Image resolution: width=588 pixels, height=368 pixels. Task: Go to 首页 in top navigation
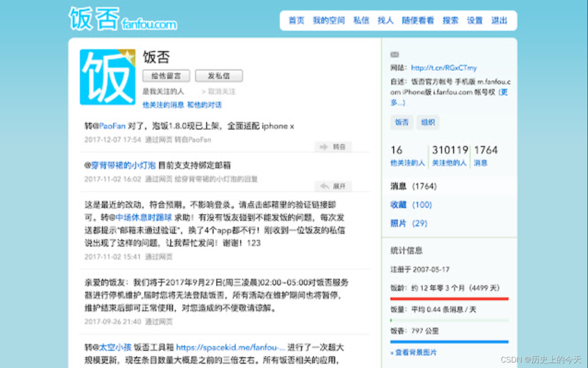[296, 21]
